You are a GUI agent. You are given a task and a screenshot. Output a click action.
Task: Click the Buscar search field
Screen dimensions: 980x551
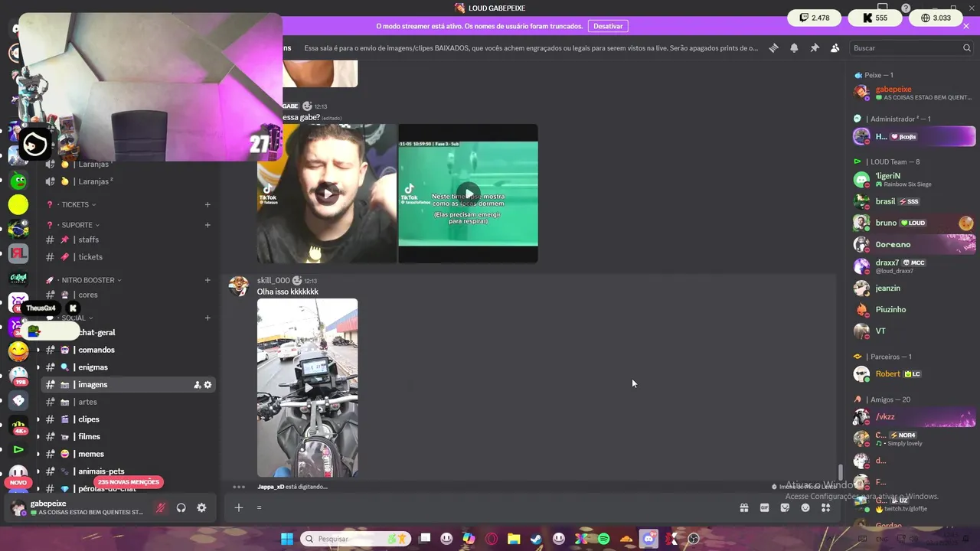tap(911, 47)
